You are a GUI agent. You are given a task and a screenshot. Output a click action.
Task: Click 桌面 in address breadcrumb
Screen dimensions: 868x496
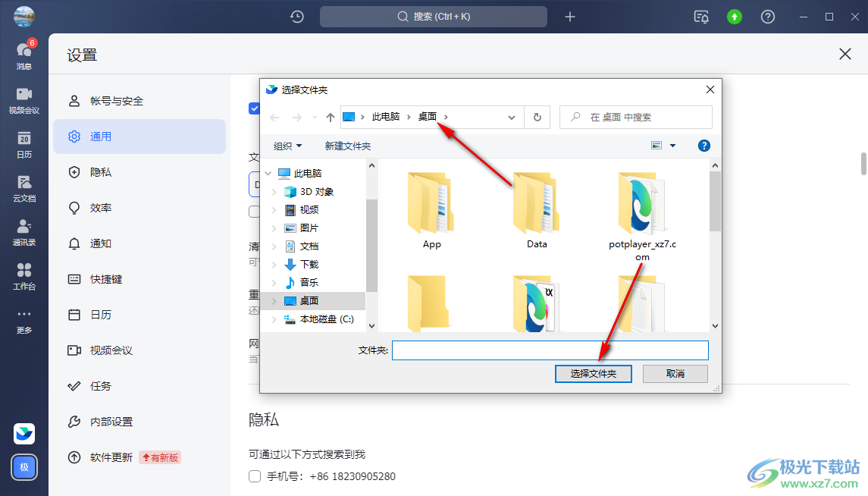click(428, 117)
